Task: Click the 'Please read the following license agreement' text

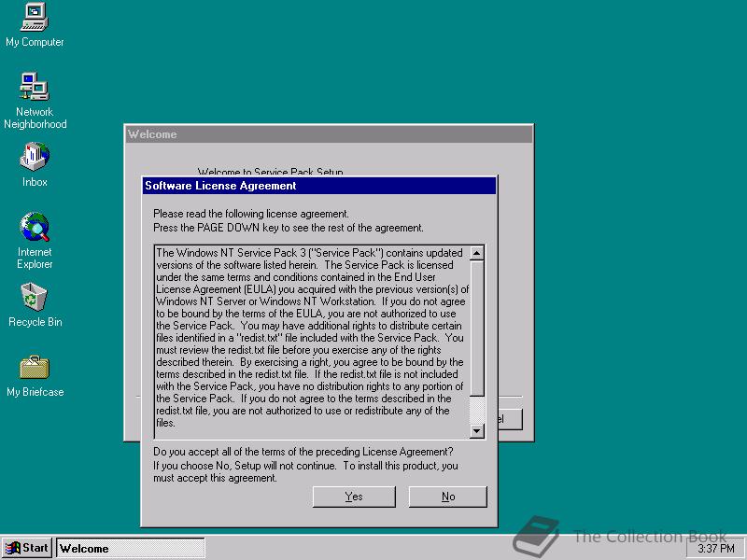Action: (251, 214)
